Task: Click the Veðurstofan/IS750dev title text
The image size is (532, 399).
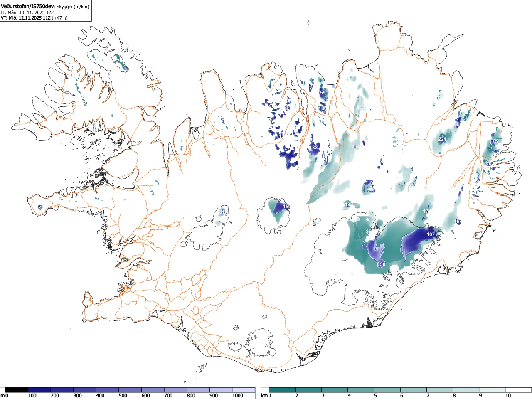Action: pos(27,6)
